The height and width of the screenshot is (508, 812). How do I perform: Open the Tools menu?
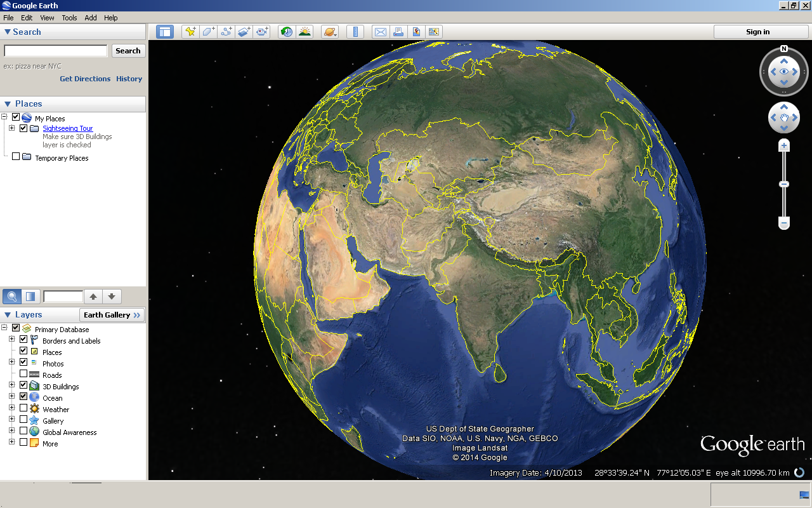click(x=69, y=18)
